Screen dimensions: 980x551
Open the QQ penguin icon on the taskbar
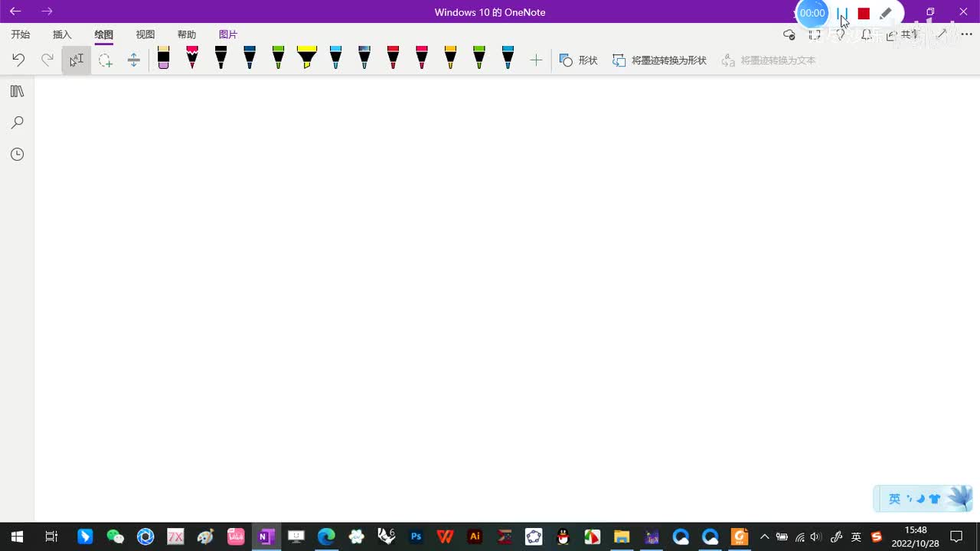coord(563,536)
